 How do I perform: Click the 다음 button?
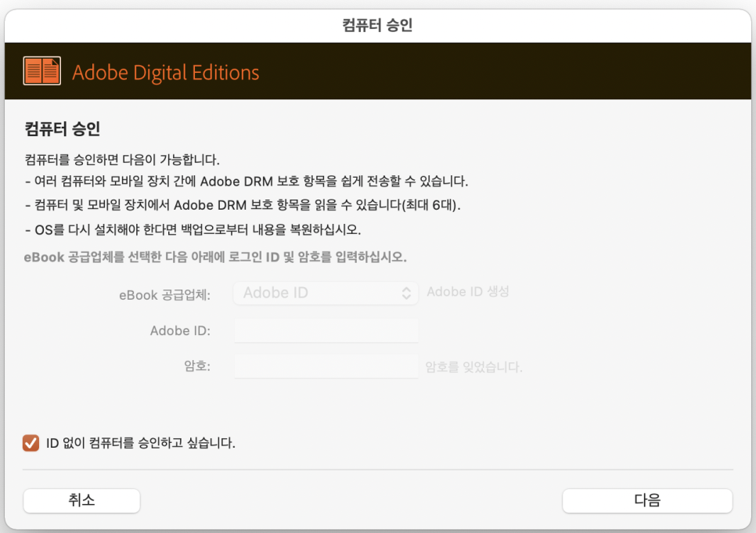[647, 500]
